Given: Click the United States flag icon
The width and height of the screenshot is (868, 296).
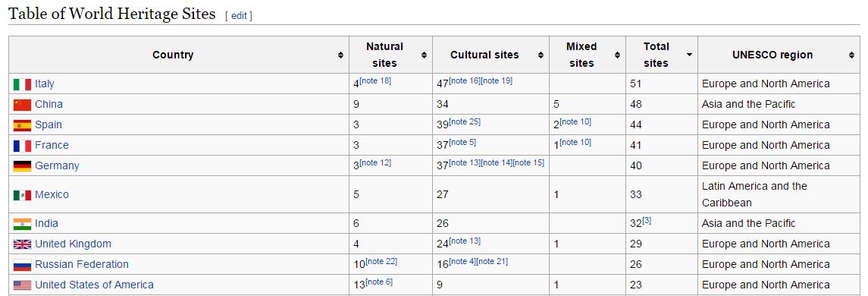Looking at the screenshot, I should 22,285.
